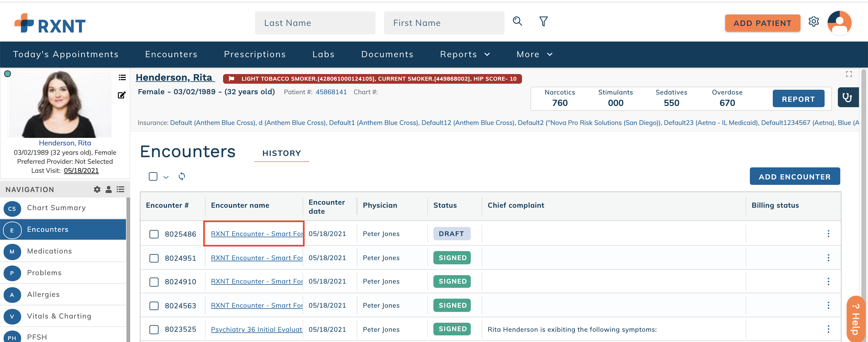Switch to the HISTORY tab

pyautogui.click(x=282, y=153)
